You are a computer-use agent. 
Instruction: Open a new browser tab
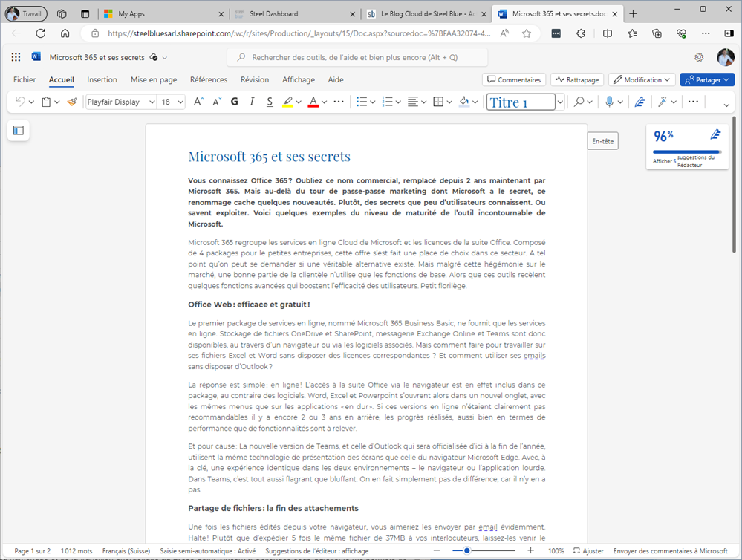coord(633,13)
